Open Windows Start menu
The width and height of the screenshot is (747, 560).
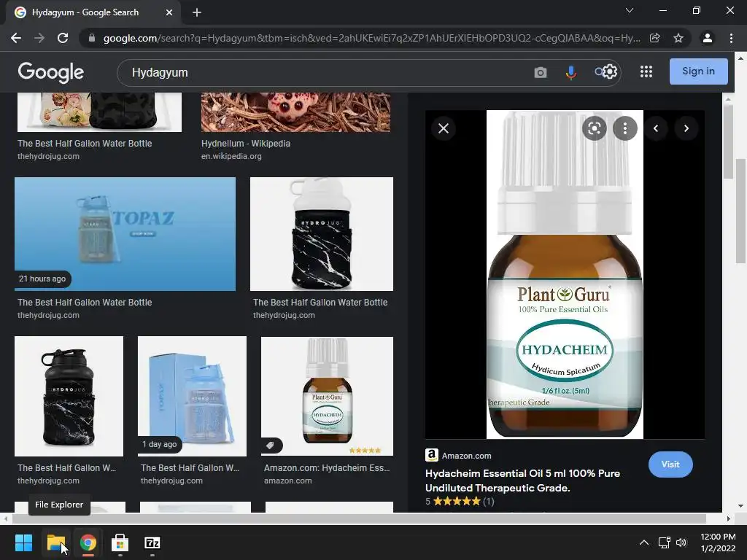(x=23, y=542)
